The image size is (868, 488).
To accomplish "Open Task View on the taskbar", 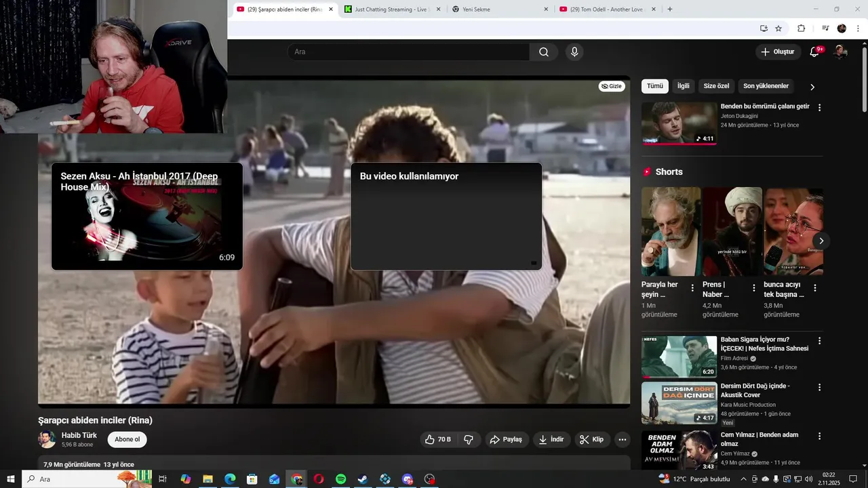I will click(x=163, y=479).
